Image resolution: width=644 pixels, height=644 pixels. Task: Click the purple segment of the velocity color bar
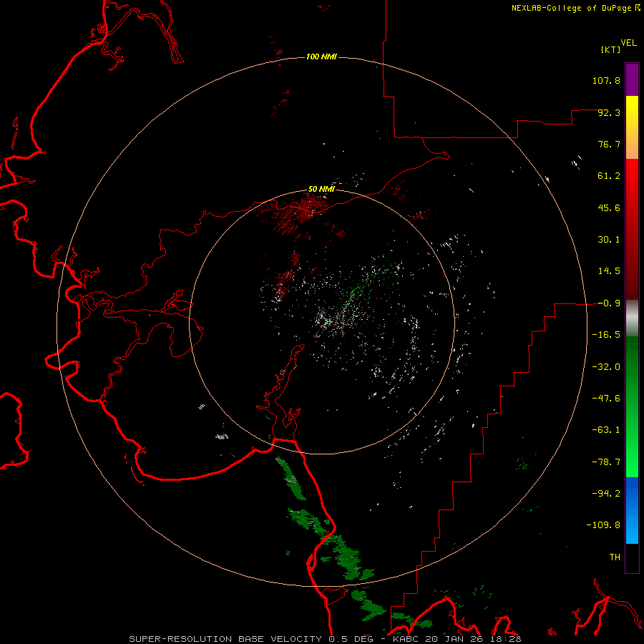632,79
